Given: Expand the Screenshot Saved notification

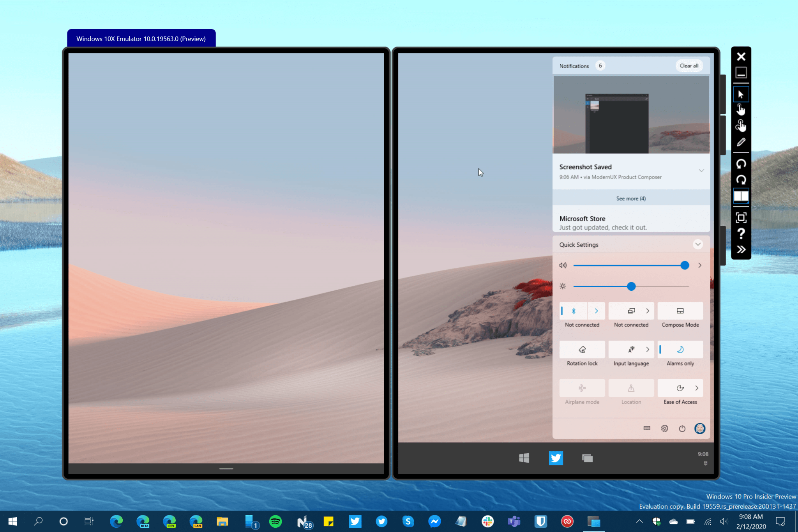Looking at the screenshot, I should pyautogui.click(x=702, y=170).
